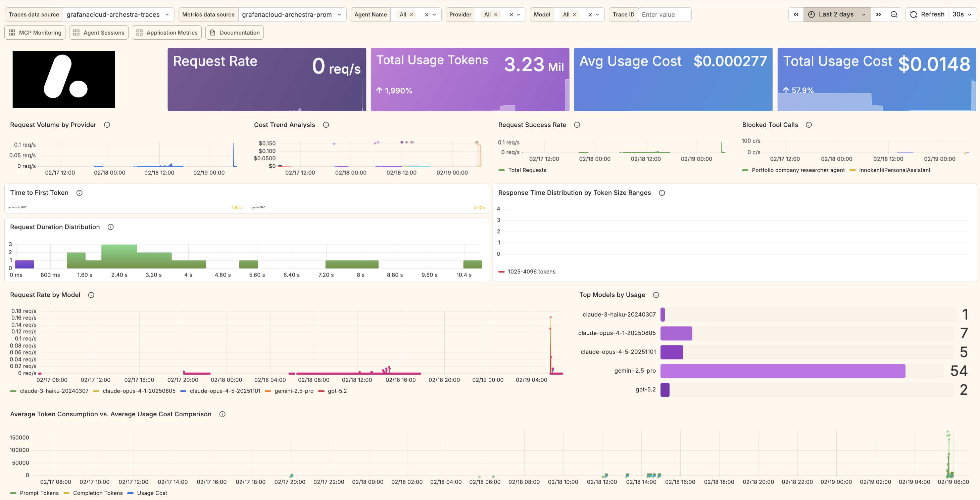The height and width of the screenshot is (500, 980).
Task: Open the Documentation link
Action: click(x=235, y=33)
